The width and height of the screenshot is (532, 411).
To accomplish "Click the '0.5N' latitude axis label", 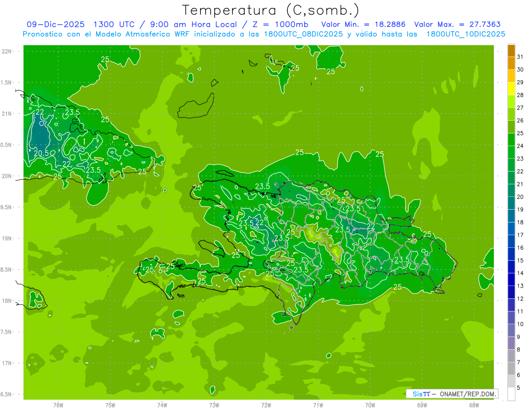I will click(x=7, y=145).
